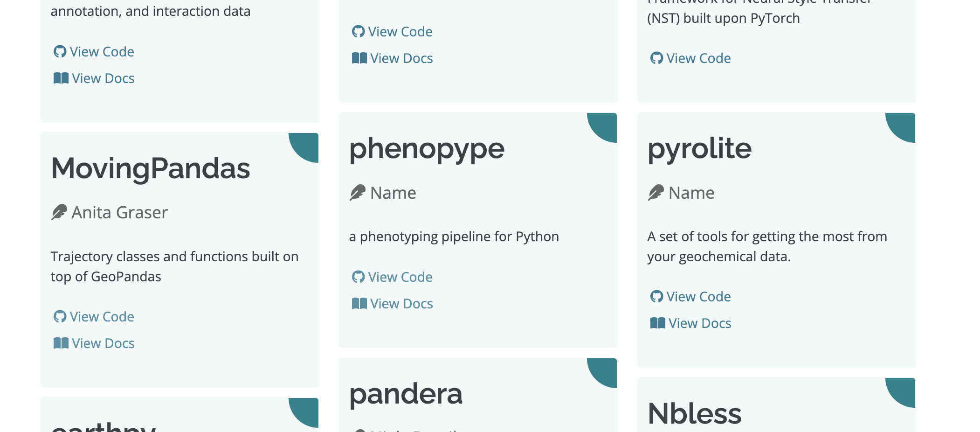Click GitHub icon above MovingPandas card
Viewport: 980px width, 432px height.
point(60,52)
